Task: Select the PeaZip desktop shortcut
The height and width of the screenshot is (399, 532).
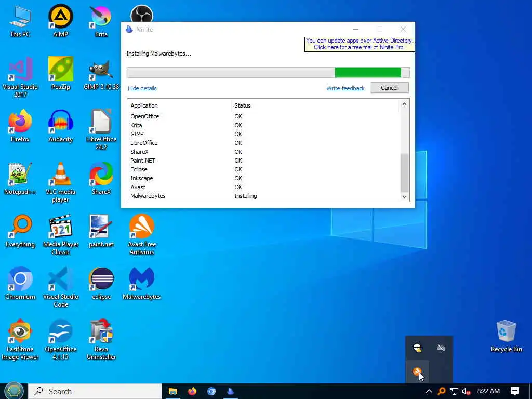Action: 61,74
